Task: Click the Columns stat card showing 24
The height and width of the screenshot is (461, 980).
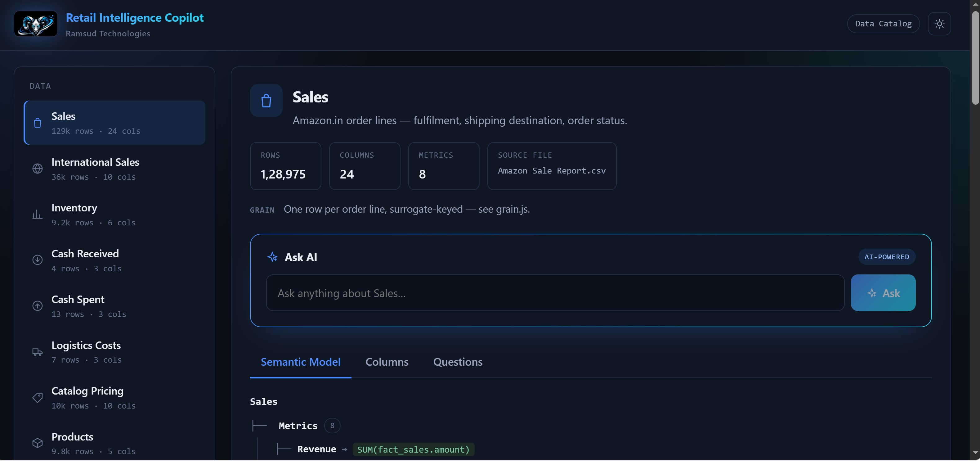Action: pos(365,166)
